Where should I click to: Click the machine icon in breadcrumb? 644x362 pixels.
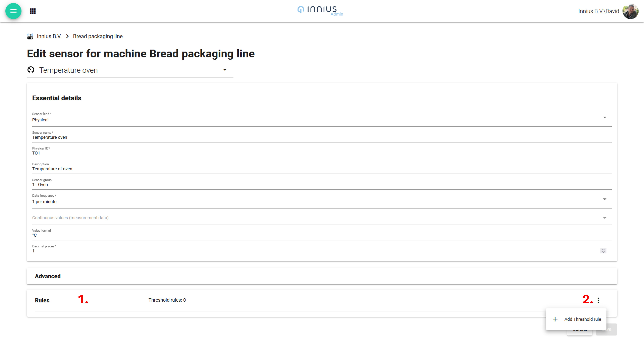[x=30, y=36]
